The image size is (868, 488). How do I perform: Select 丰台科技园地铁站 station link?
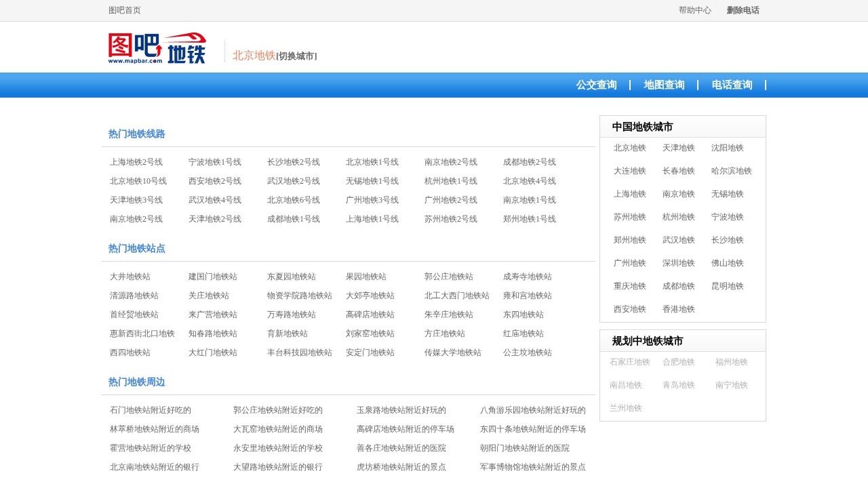(x=300, y=352)
